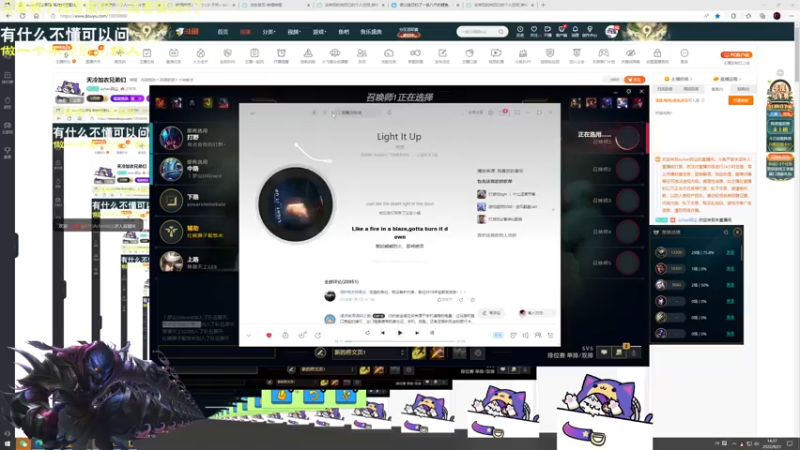
Task: Search in the champion stats overlay
Action: coord(726,232)
